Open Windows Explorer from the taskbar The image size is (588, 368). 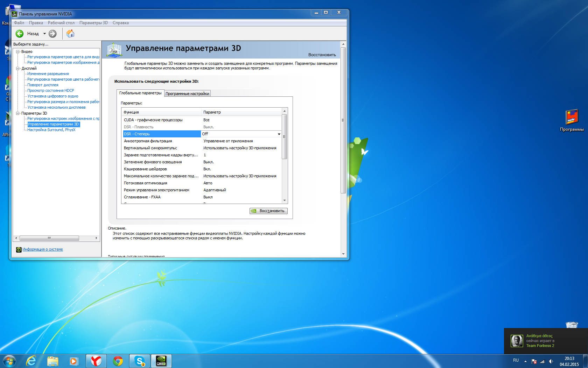tap(53, 361)
